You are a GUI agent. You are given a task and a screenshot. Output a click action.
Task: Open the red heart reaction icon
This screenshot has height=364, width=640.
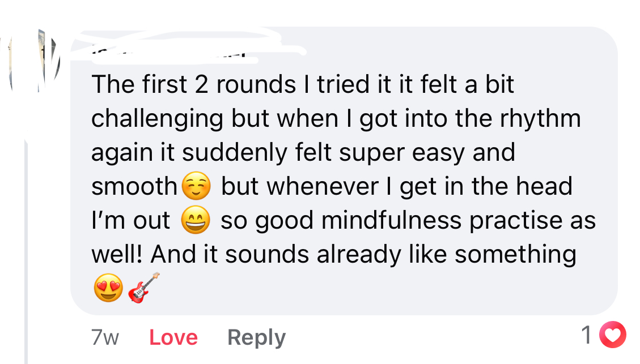click(x=613, y=335)
